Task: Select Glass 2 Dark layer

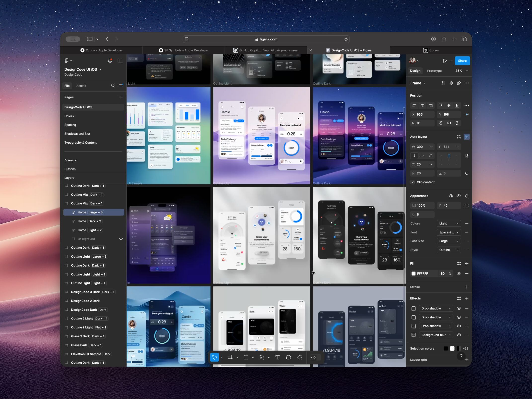Action: [x=93, y=336]
